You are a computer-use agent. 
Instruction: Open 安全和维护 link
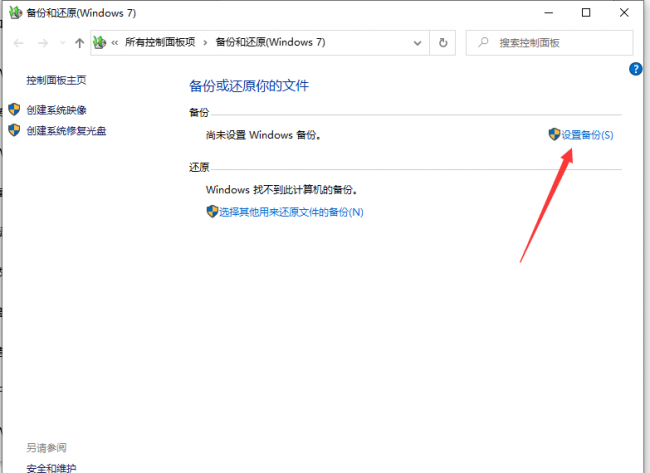coord(51,468)
